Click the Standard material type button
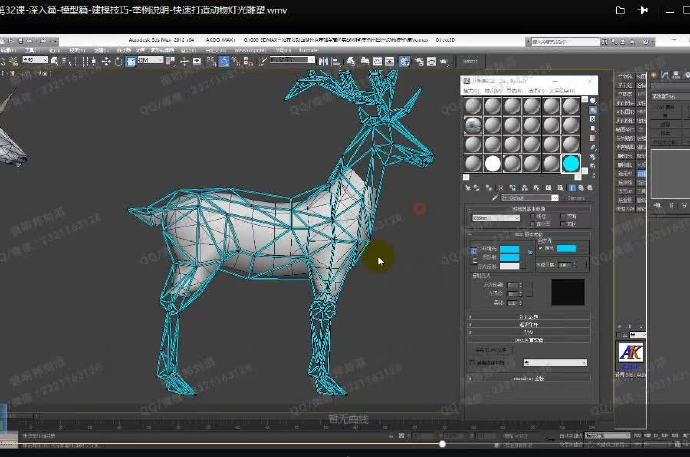 click(x=576, y=198)
